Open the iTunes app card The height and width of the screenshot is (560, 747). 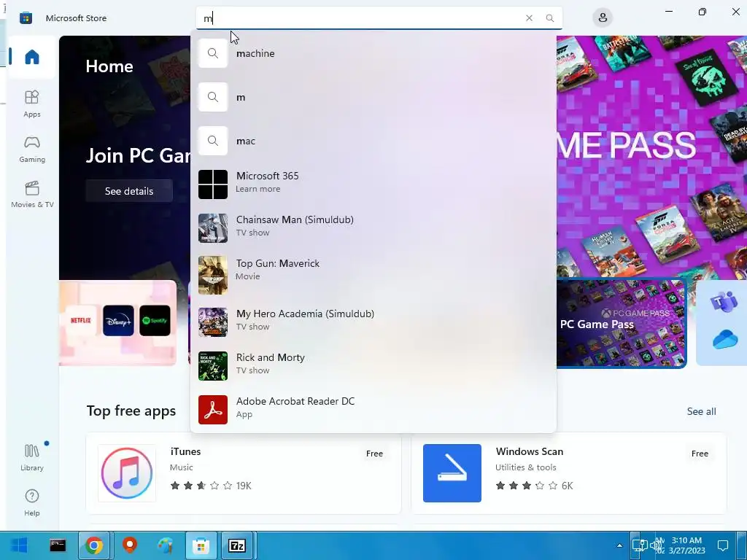coord(244,473)
